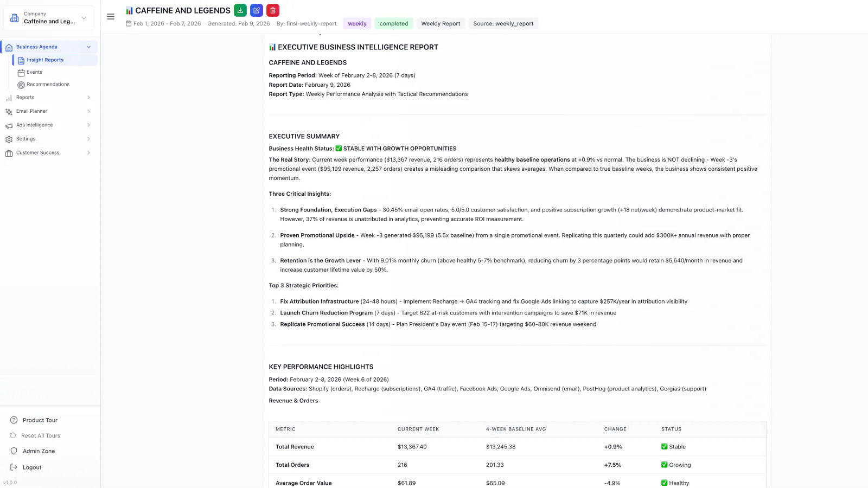Click the Generated: Feb 9, 2026 text

(239, 23)
